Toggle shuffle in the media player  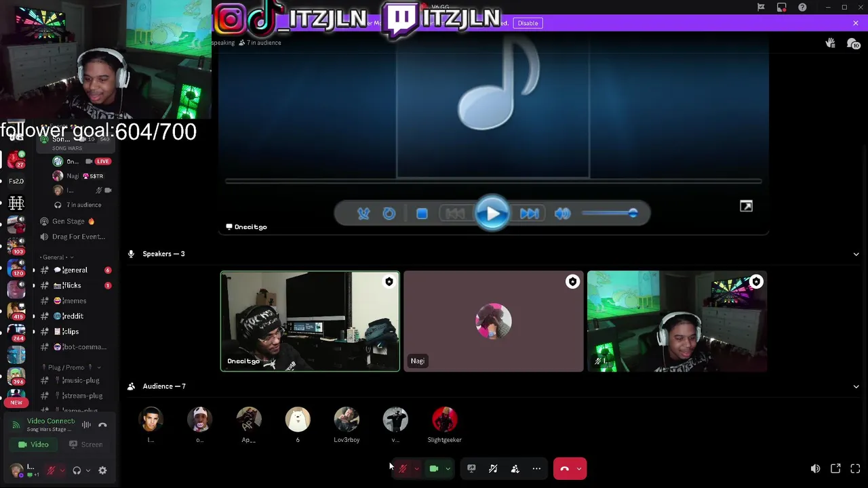(x=363, y=213)
